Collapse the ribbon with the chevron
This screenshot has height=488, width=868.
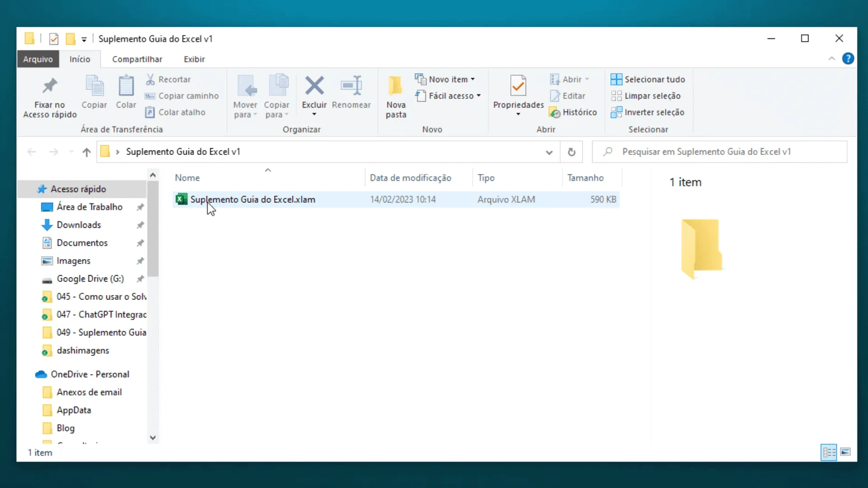coord(831,59)
